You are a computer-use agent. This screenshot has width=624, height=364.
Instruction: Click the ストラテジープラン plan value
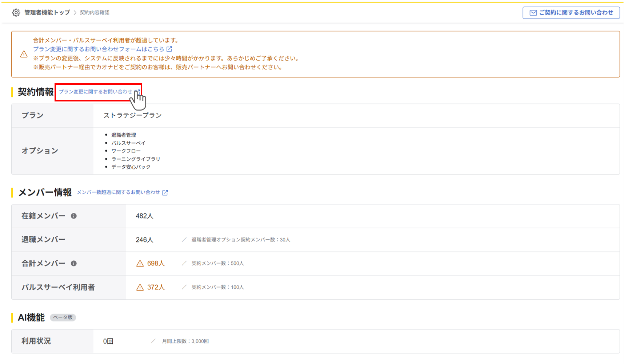coord(132,115)
